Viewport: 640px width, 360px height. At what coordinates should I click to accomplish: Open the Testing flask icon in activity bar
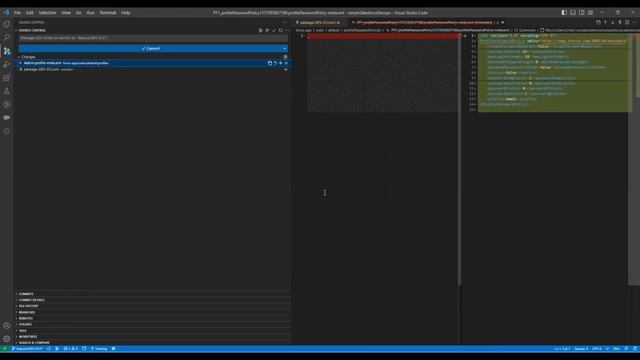pyautogui.click(x=7, y=91)
